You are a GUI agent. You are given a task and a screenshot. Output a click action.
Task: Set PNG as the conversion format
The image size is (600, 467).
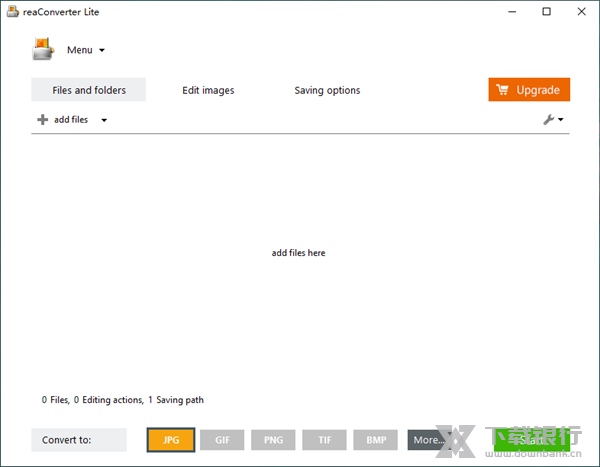273,440
